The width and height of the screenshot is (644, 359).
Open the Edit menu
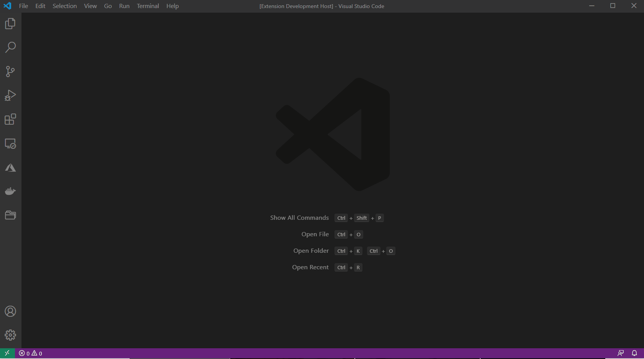coord(40,6)
